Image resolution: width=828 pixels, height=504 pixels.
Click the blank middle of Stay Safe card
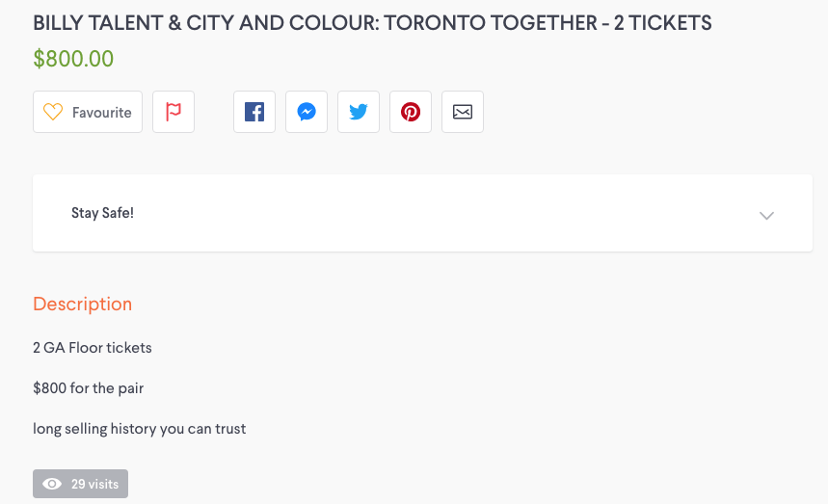[x=422, y=213]
